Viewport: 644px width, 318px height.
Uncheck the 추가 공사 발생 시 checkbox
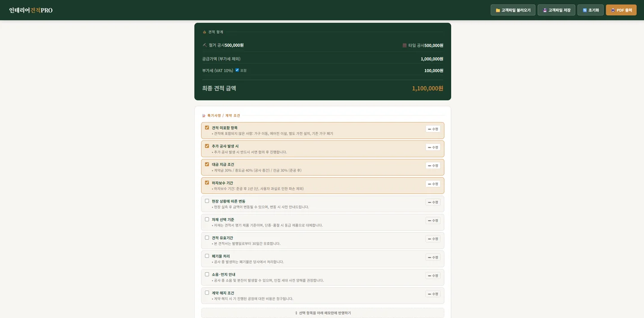[207, 146]
